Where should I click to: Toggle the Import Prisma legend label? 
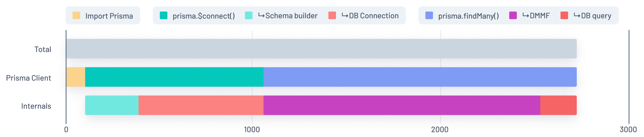point(109,16)
